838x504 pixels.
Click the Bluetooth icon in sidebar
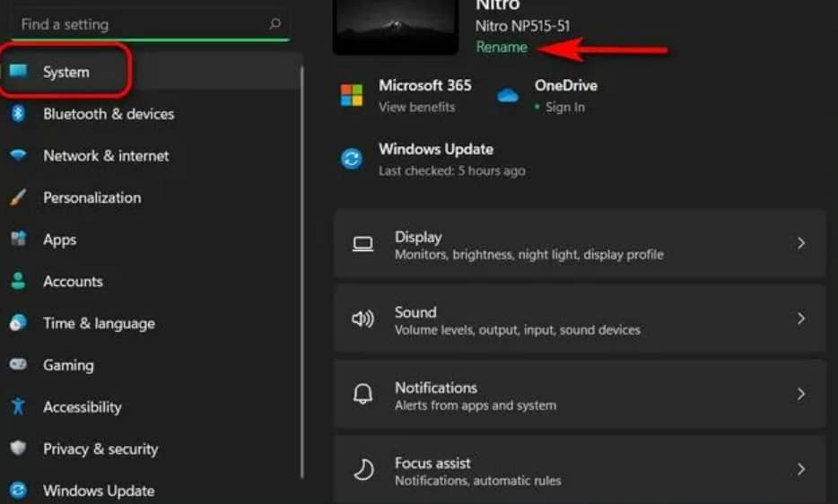(x=18, y=113)
